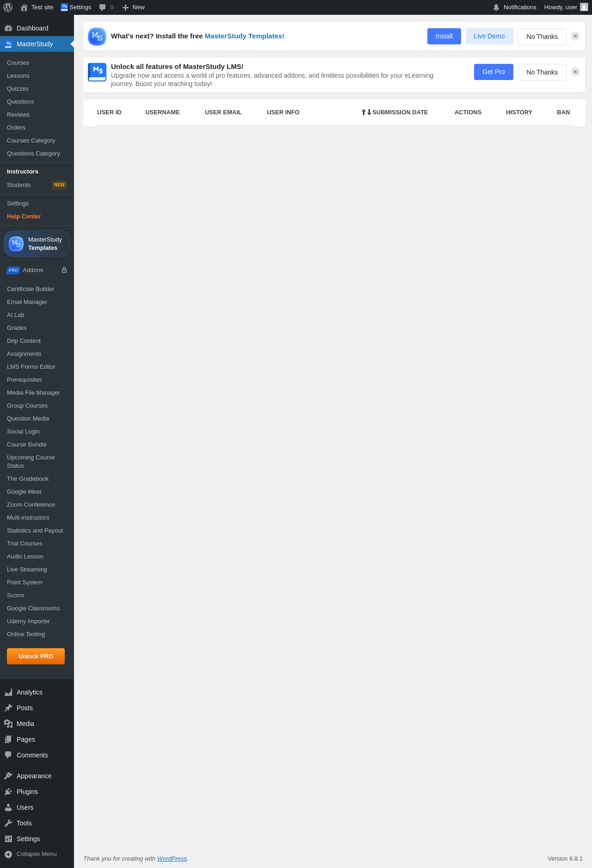Click the Addons lock icon
Viewport: 592px width, 868px height.
pos(64,270)
